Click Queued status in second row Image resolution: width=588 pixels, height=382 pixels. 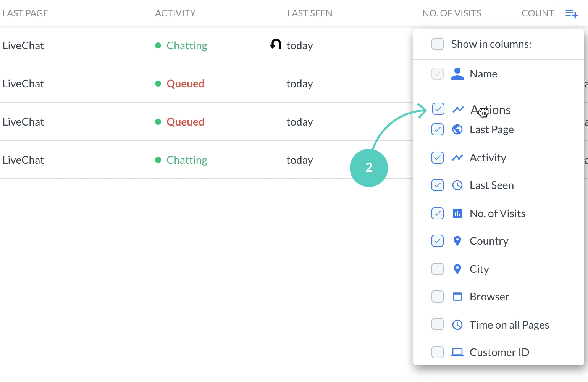point(186,84)
